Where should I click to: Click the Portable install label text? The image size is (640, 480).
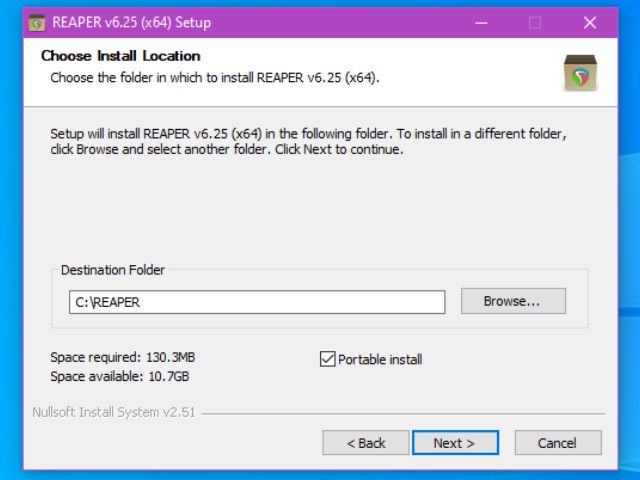(x=380, y=360)
